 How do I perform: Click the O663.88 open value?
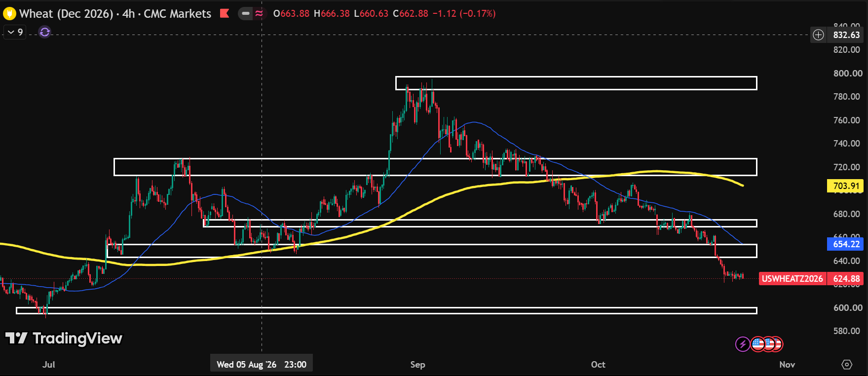(291, 14)
